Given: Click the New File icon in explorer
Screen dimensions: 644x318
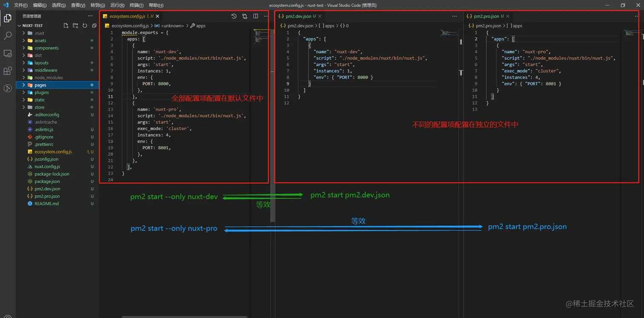Looking at the screenshot, I should coord(66,26).
